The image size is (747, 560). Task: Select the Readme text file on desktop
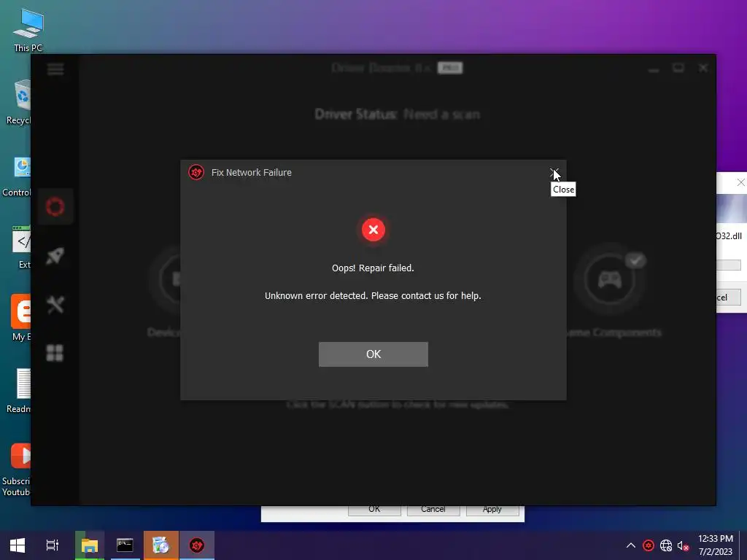pos(19,391)
